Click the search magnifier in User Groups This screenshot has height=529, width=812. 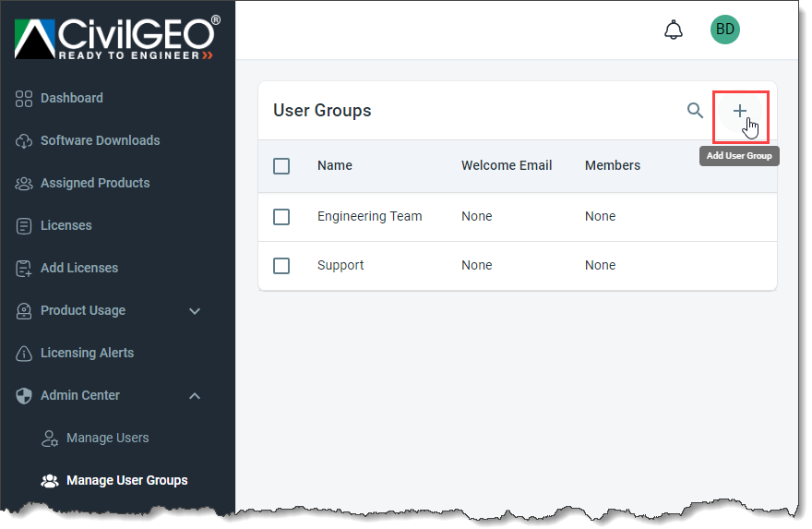[x=696, y=111]
